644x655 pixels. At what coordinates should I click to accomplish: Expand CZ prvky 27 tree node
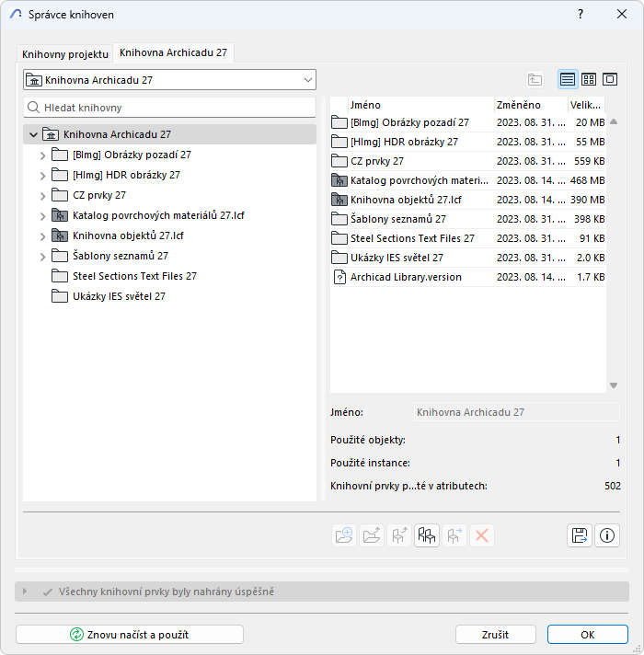42,196
